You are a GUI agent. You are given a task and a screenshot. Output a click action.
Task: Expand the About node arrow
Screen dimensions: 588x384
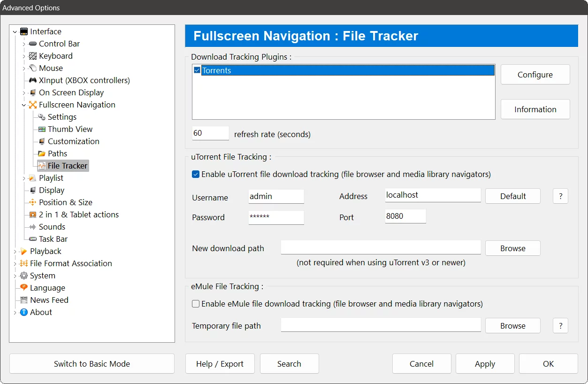click(x=15, y=313)
